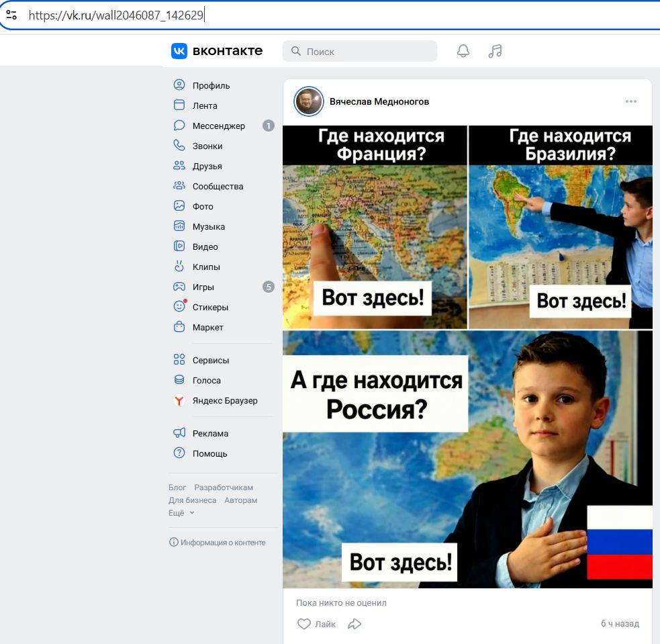This screenshot has width=660, height=644.
Task: Open the post's three-dot options menu
Action: click(x=631, y=101)
